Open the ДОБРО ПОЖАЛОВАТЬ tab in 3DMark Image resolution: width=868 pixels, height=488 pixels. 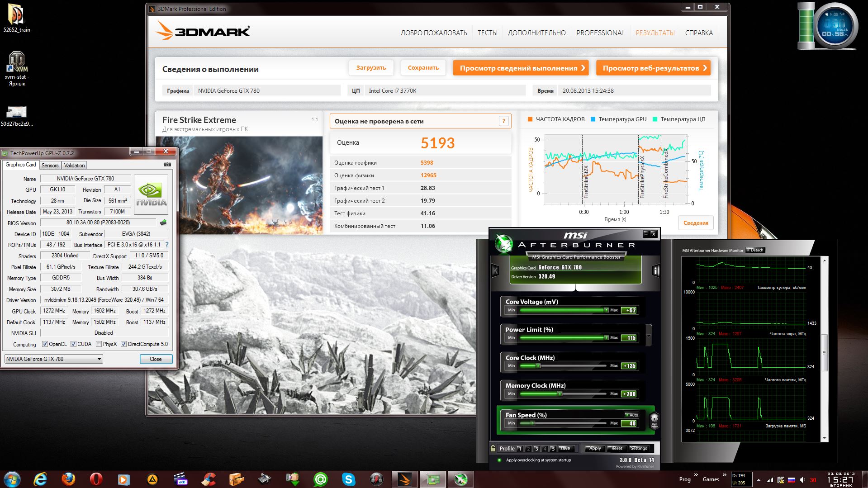point(434,33)
